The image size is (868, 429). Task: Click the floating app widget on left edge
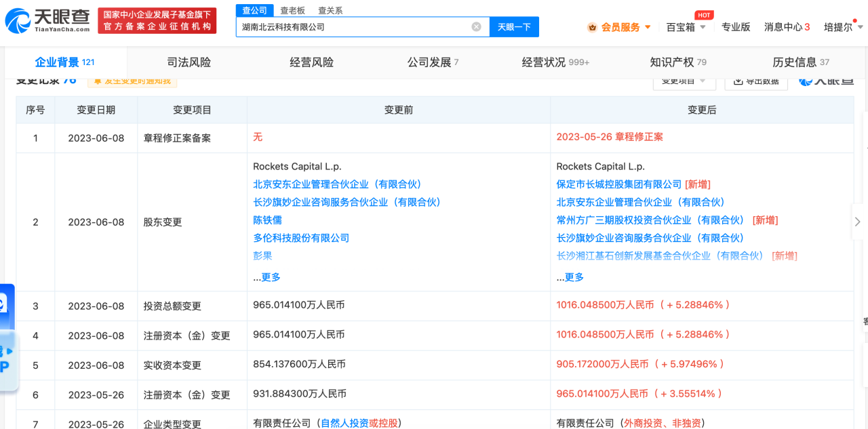click(x=8, y=337)
